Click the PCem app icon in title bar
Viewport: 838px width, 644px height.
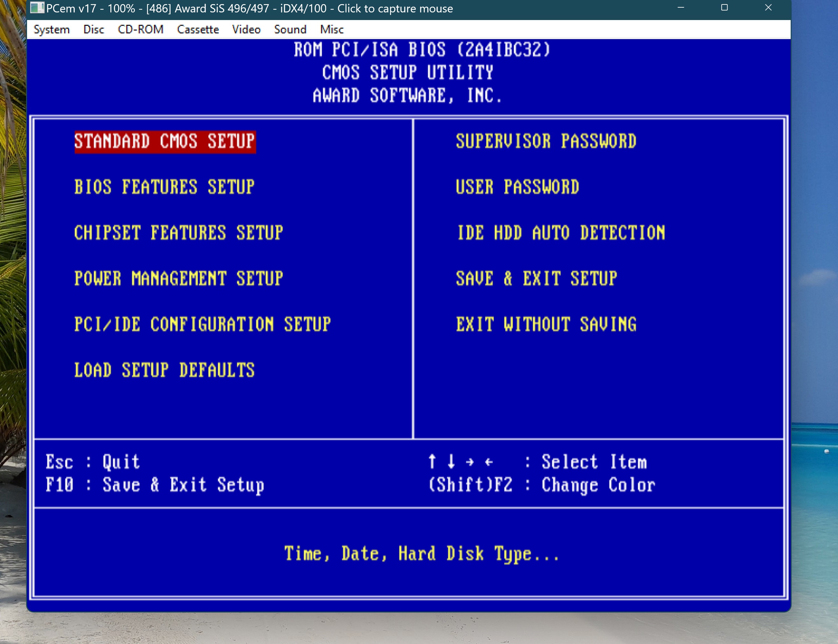pos(37,8)
